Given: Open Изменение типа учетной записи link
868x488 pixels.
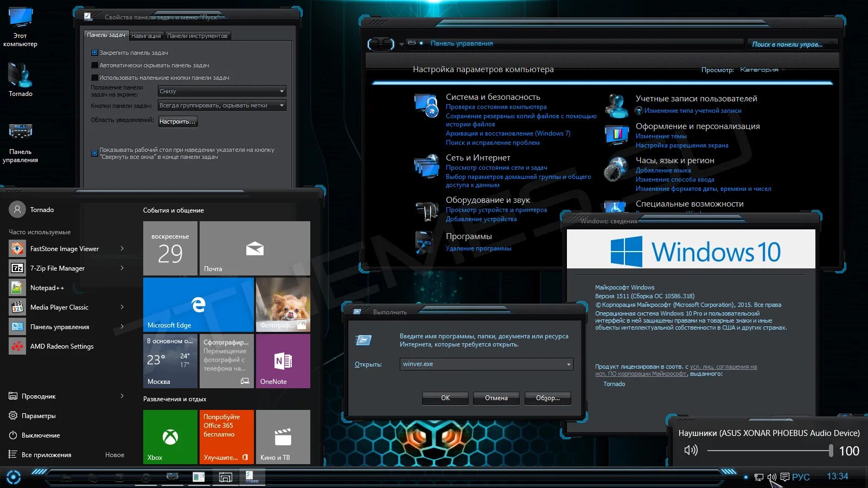Looking at the screenshot, I should pyautogui.click(x=693, y=111).
